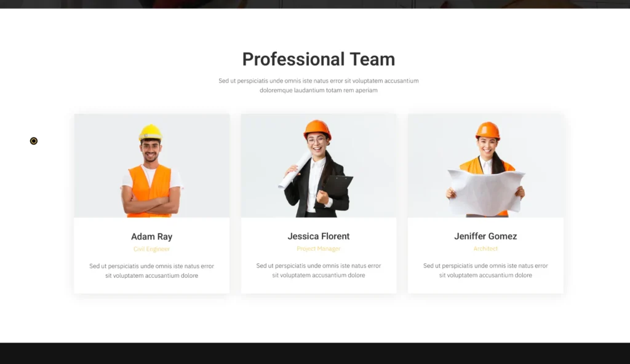Click the dark footer bar at bottom
Image resolution: width=630 pixels, height=364 pixels.
tap(315, 353)
